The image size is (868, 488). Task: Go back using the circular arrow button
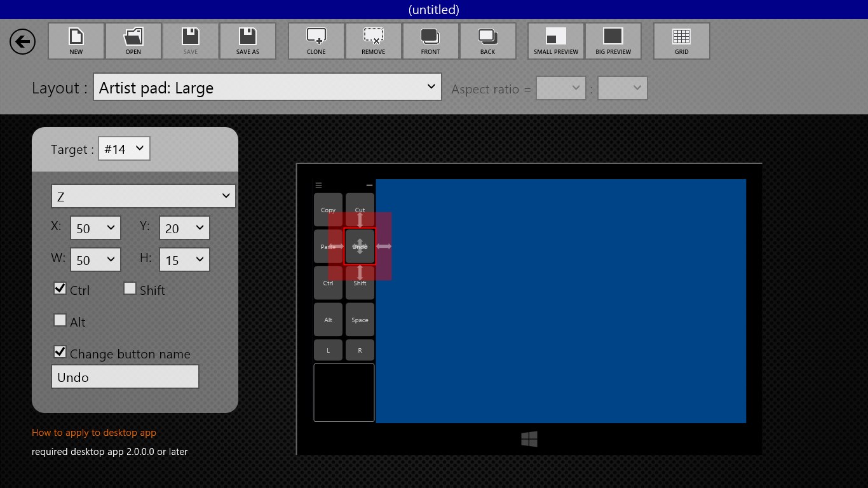tap(22, 42)
